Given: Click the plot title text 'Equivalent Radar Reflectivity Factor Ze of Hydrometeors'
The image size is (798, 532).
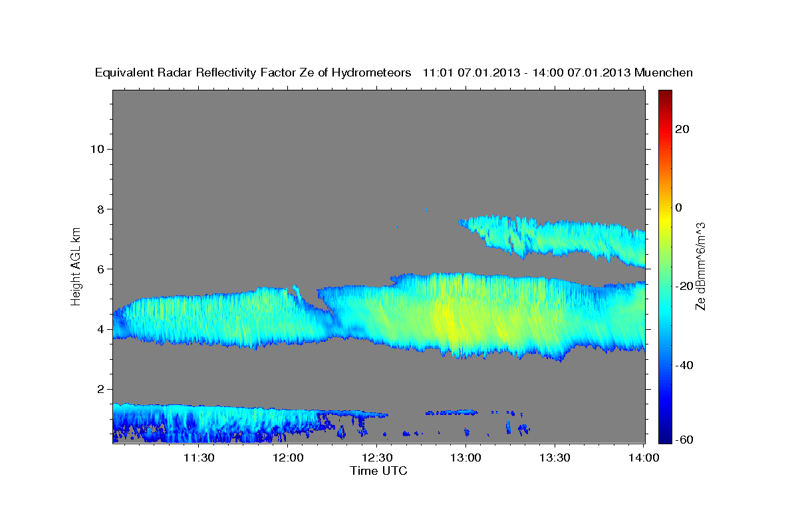Looking at the screenshot, I should click(x=253, y=72).
